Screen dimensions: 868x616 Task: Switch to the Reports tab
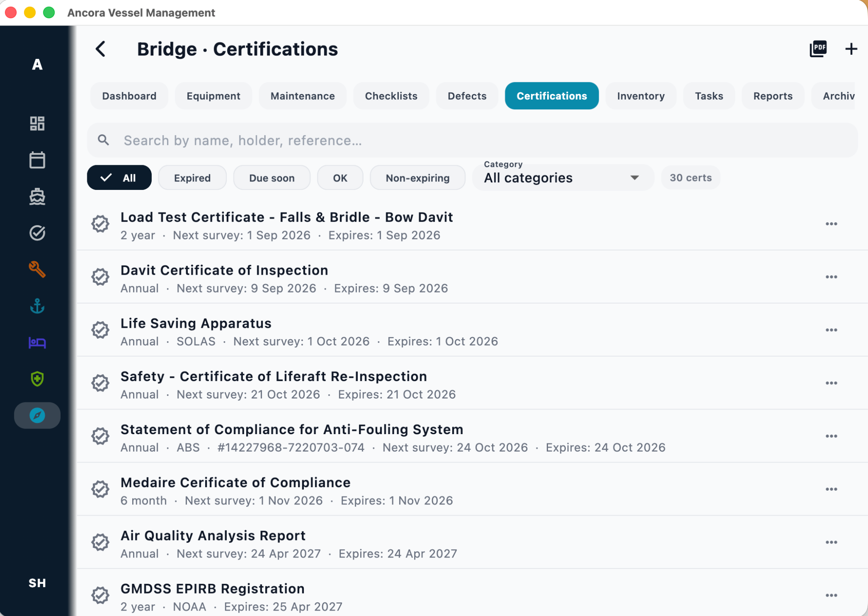coord(773,96)
